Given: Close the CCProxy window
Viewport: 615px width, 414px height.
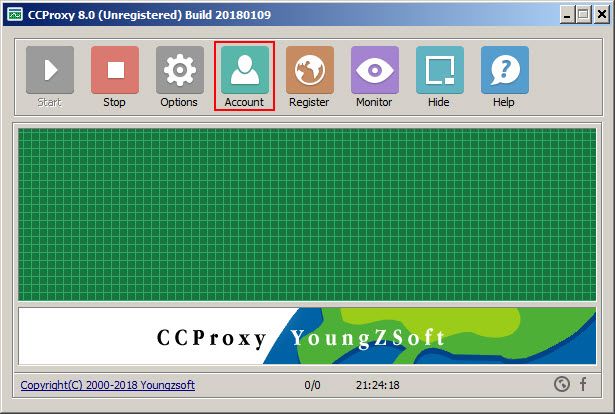Looking at the screenshot, I should (602, 15).
